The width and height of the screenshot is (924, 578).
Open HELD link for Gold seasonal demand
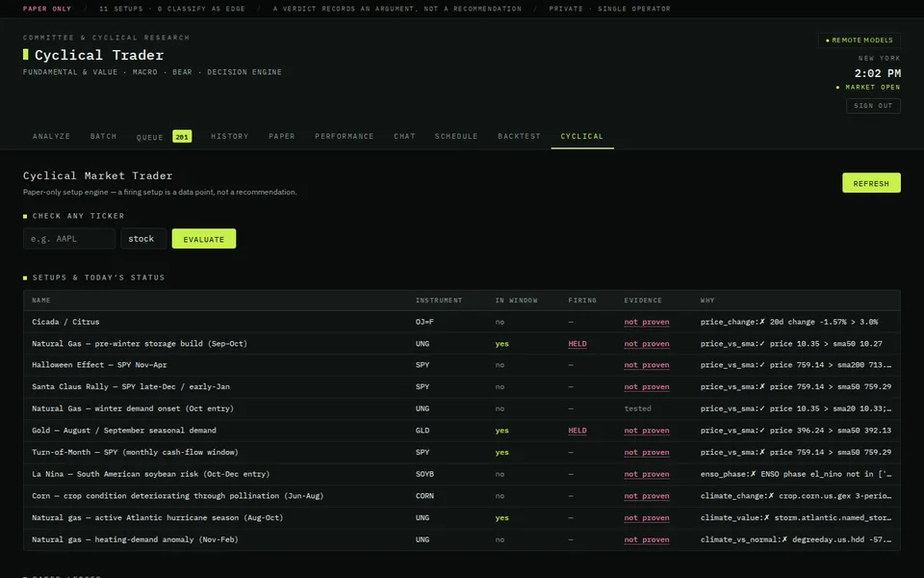click(577, 431)
